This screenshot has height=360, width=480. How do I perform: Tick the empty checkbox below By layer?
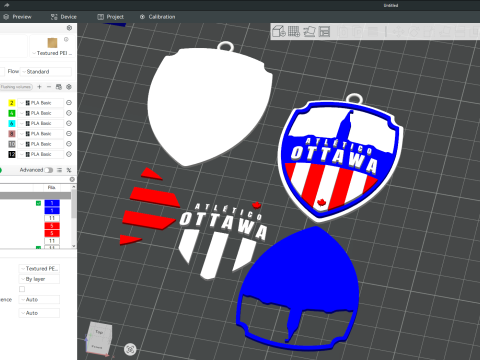tap(22, 289)
